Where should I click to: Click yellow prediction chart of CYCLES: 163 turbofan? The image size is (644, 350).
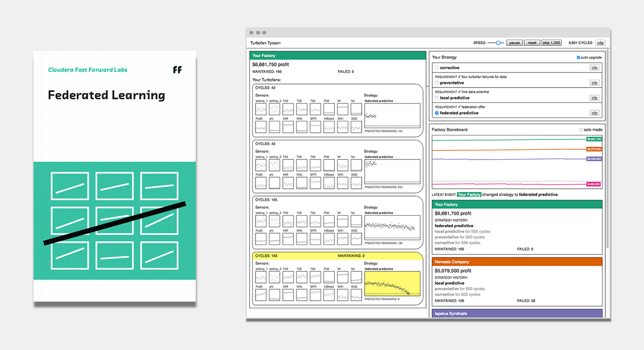392,284
